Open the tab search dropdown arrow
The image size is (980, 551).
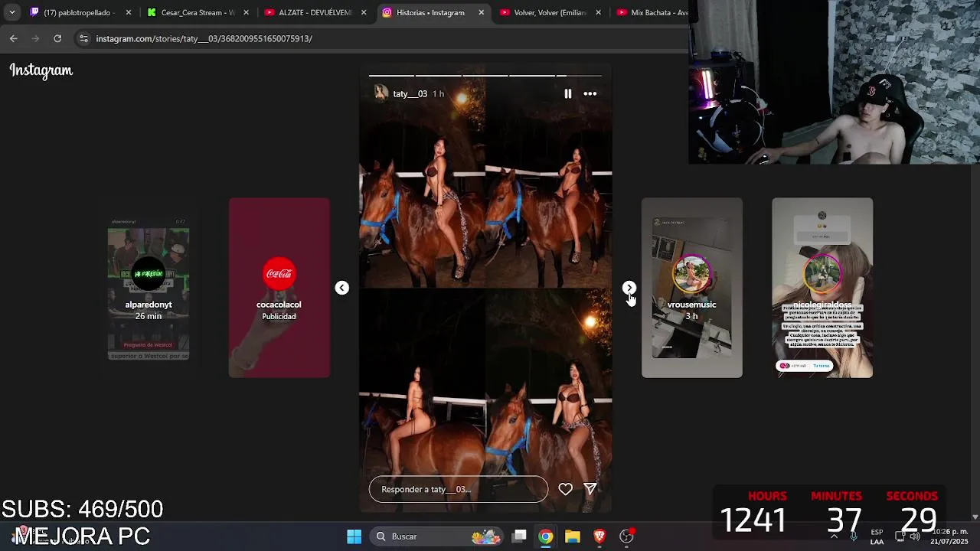click(11, 12)
